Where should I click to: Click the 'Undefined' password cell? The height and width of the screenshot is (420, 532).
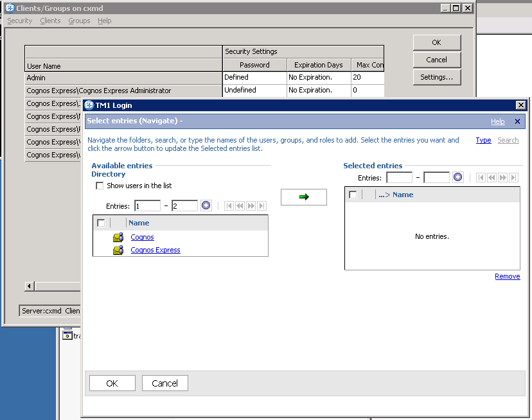click(x=255, y=91)
